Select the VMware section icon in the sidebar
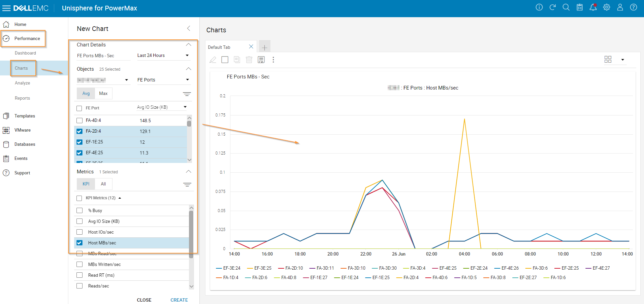The height and width of the screenshot is (304, 644). pos(6,130)
